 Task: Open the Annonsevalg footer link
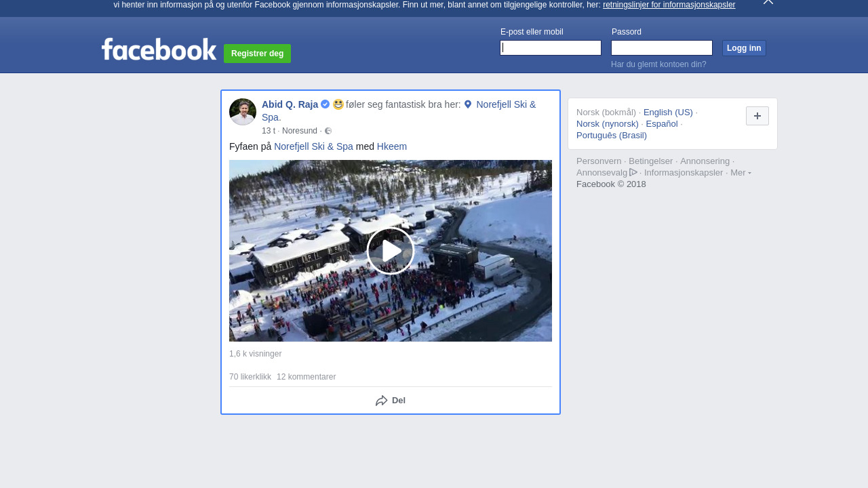click(x=607, y=173)
